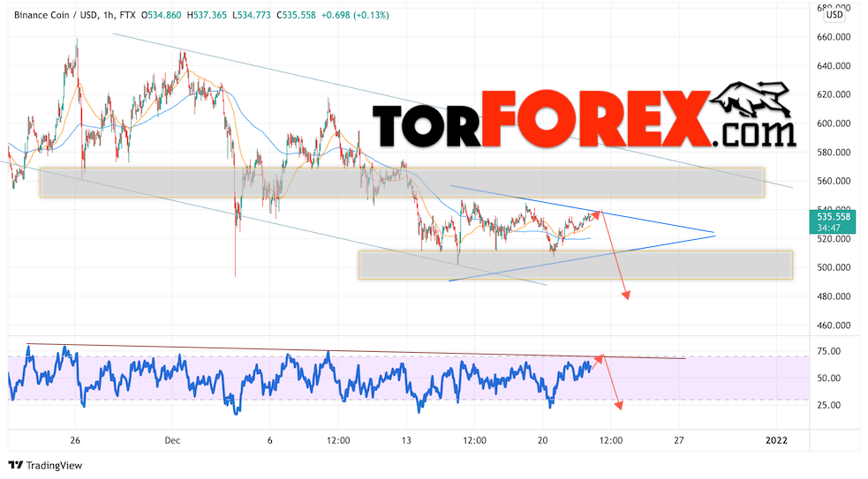868x479 pixels.
Task: Click the FTX exchange label
Action: coord(127,16)
